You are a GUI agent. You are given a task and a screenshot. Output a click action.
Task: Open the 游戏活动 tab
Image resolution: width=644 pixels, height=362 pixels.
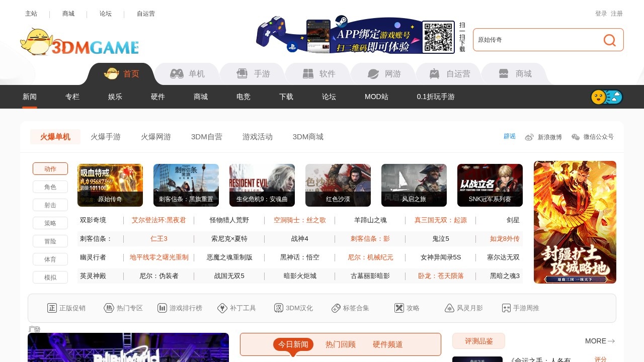click(x=258, y=137)
